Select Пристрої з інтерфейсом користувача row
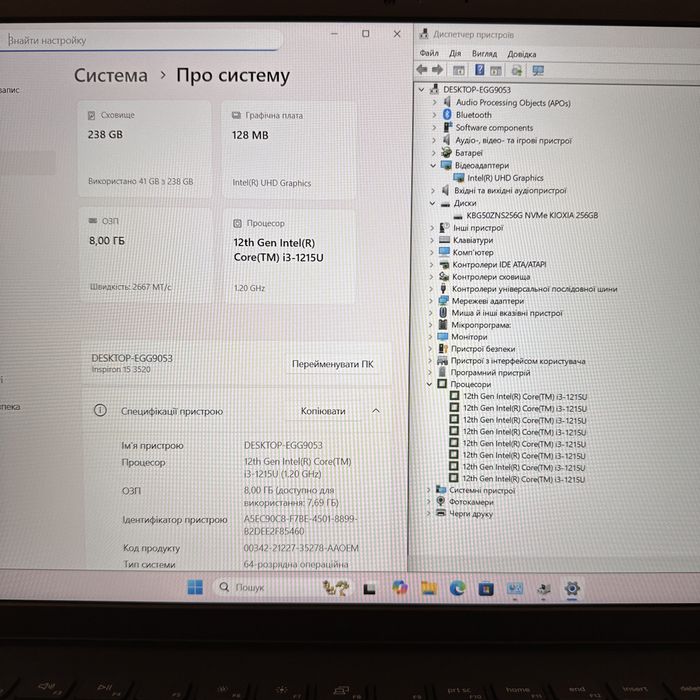The image size is (700, 700). (x=518, y=361)
